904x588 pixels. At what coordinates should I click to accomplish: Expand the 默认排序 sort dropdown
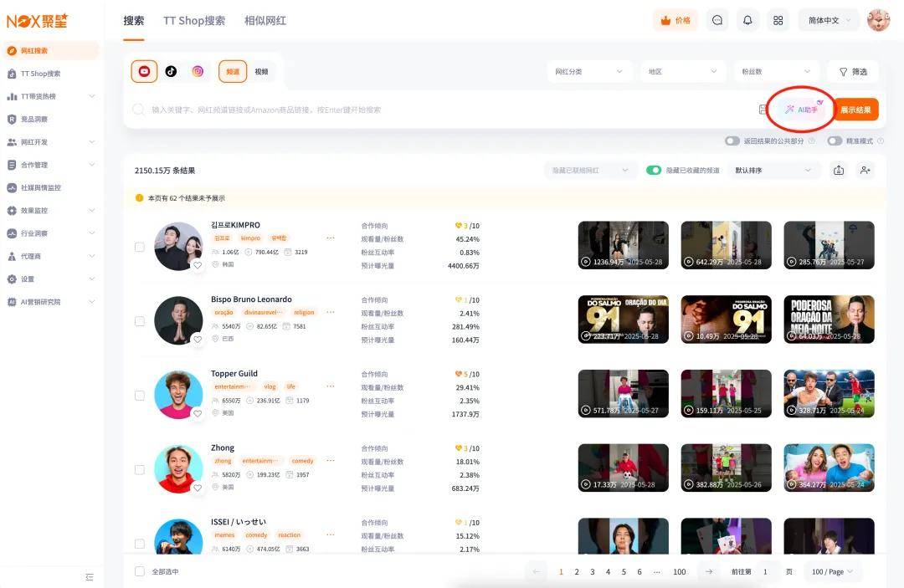pos(773,171)
